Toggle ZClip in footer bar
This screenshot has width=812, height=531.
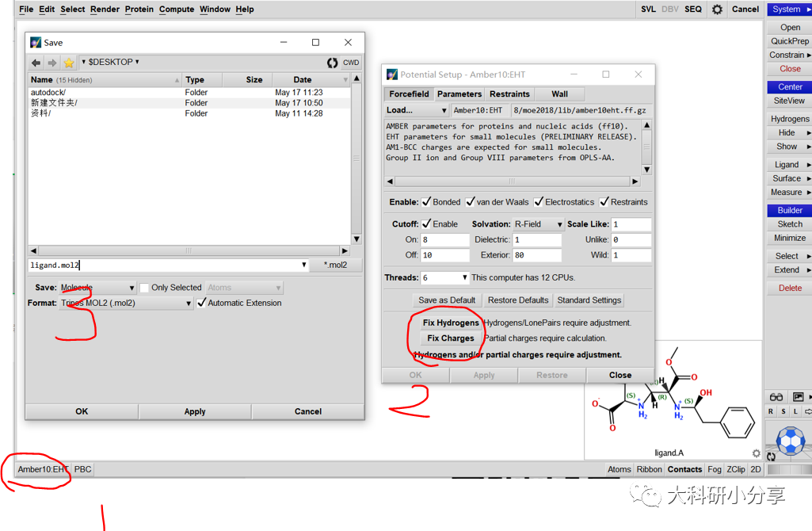(736, 469)
